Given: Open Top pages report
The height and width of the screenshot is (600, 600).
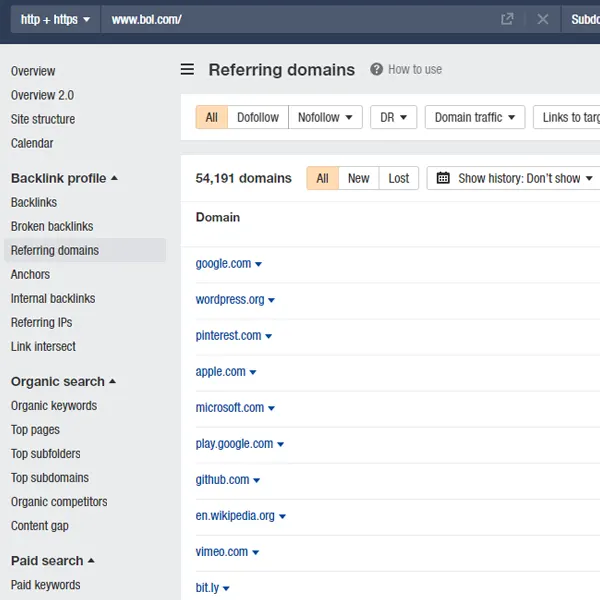Looking at the screenshot, I should (x=35, y=429).
